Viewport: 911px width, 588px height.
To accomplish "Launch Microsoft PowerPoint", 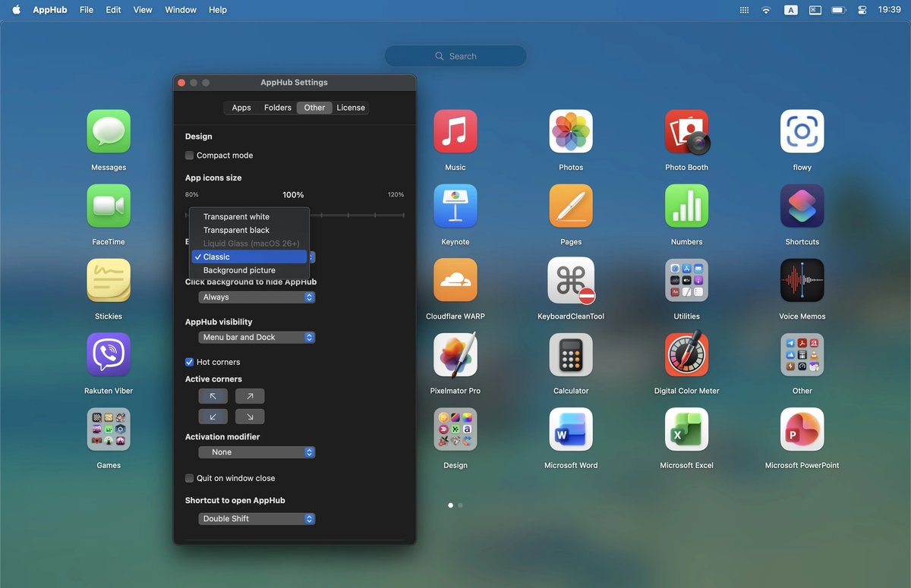I will (x=802, y=429).
